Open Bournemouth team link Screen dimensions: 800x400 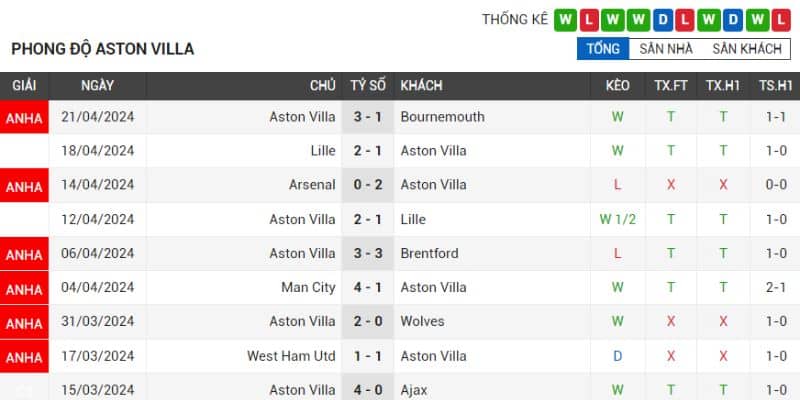[x=442, y=117]
